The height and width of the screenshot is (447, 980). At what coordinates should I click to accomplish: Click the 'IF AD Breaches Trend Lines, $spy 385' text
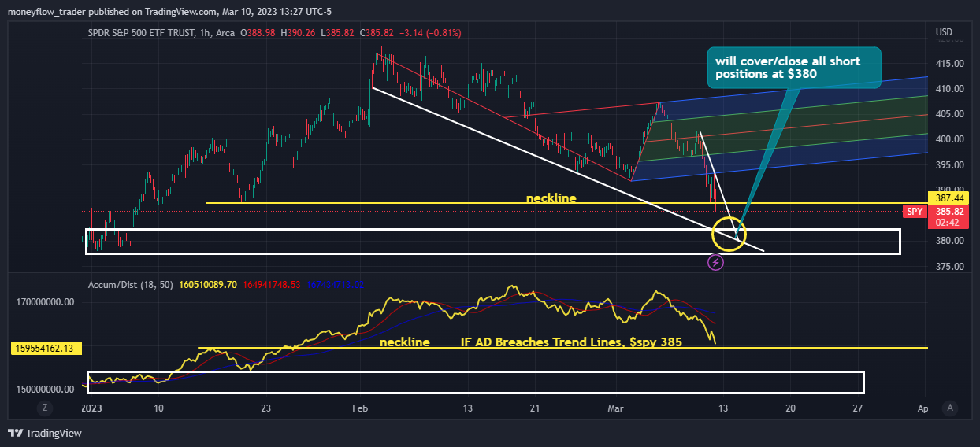pos(571,342)
